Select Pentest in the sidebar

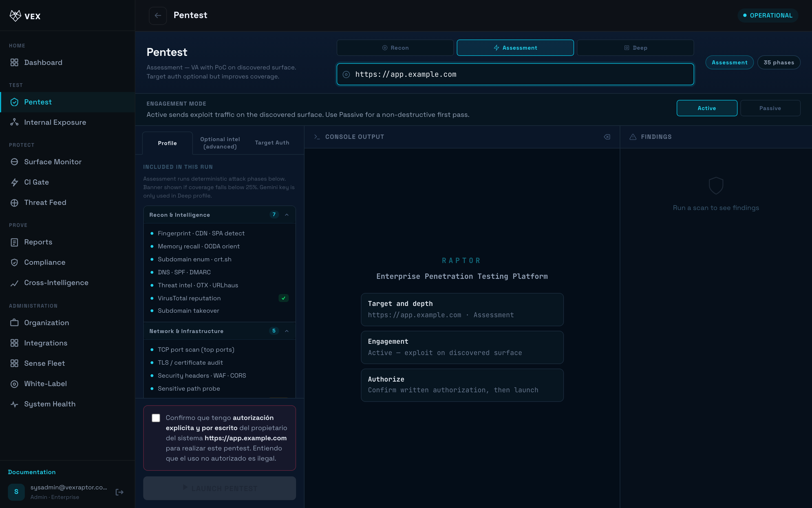click(67, 102)
